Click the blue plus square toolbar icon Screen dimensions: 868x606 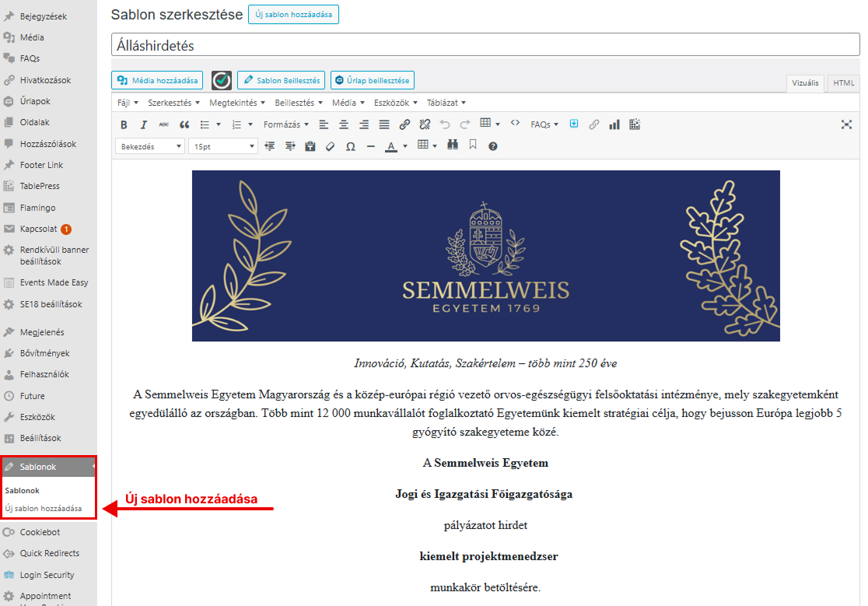pyautogui.click(x=574, y=124)
